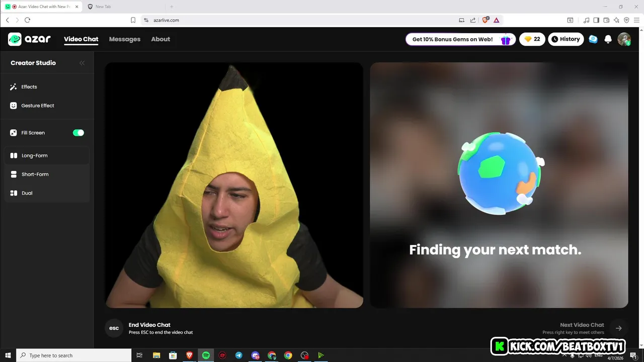
Task: Close the Azar Video Chat browser tab
Action: click(76, 7)
